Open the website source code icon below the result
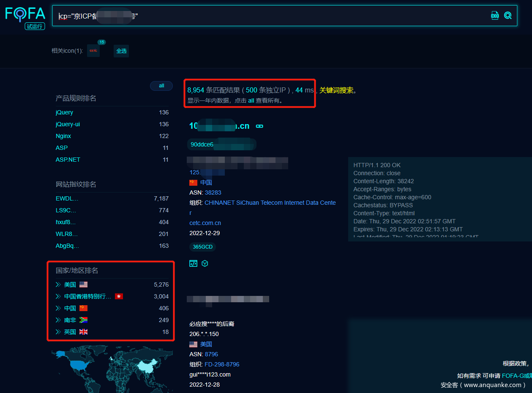Image resolution: width=532 pixels, height=393 pixels. click(193, 263)
